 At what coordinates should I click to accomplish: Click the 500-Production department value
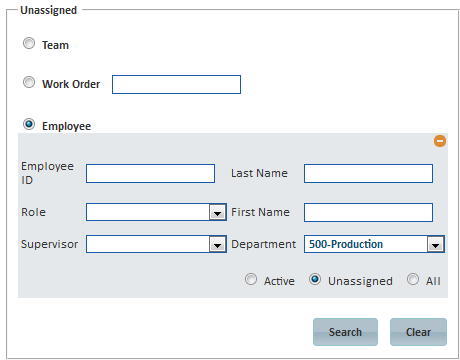pyautogui.click(x=346, y=244)
